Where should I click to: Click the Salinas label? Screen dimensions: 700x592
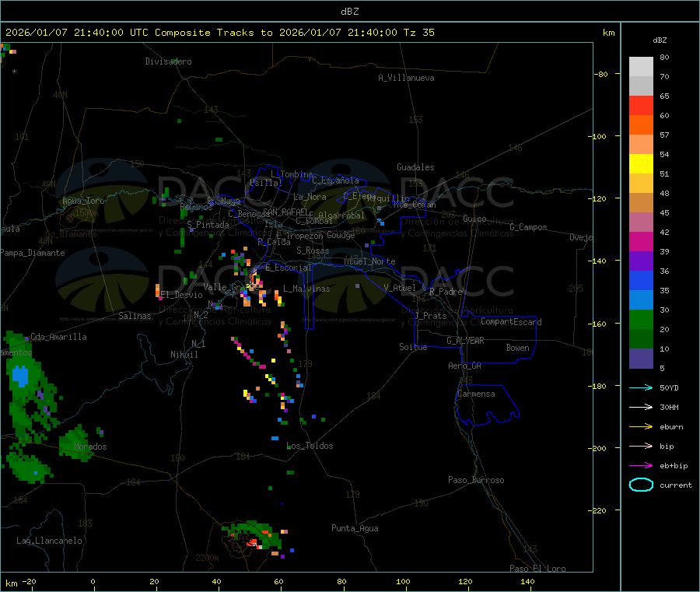135,316
